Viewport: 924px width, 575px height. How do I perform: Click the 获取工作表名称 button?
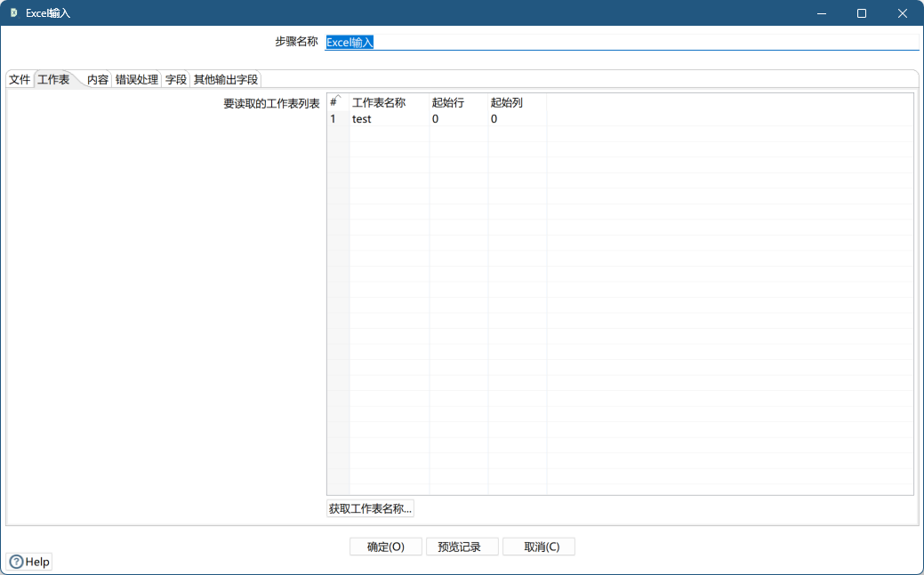click(x=370, y=507)
